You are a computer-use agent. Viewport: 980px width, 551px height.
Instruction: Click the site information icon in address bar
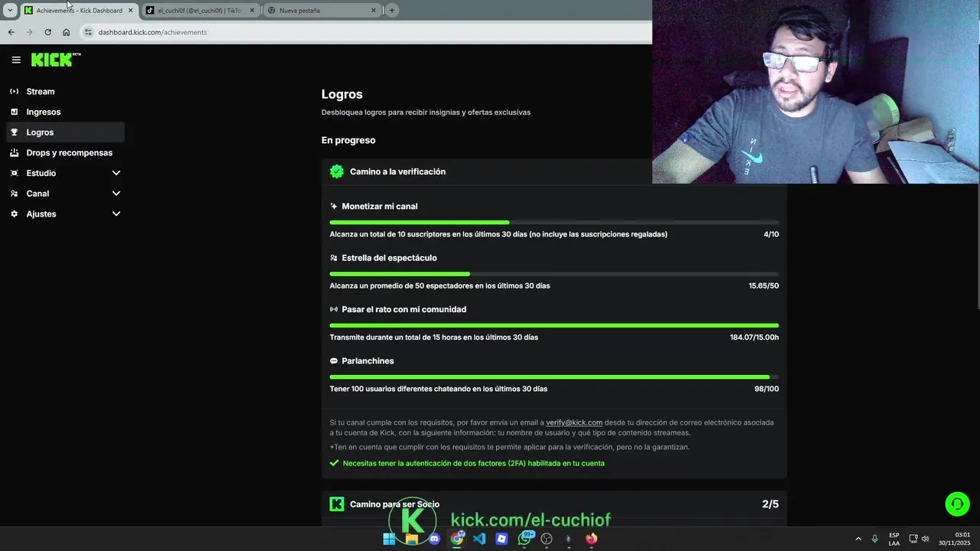pyautogui.click(x=88, y=32)
